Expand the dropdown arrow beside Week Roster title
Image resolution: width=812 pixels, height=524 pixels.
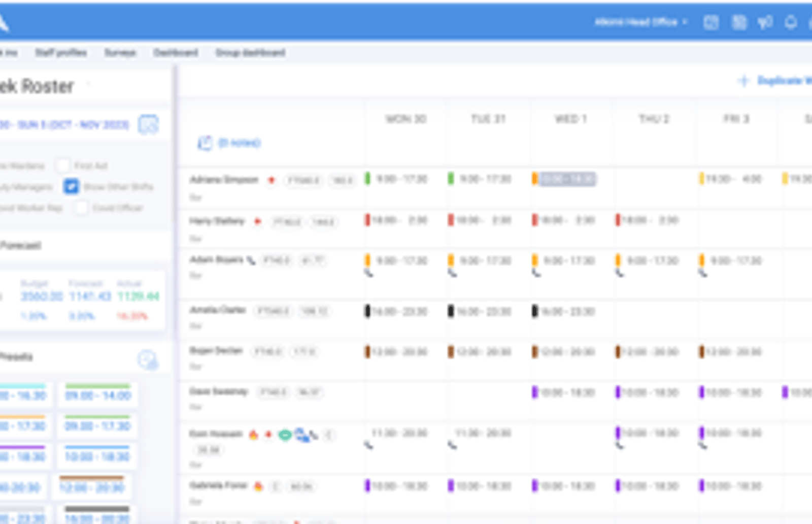[89, 84]
